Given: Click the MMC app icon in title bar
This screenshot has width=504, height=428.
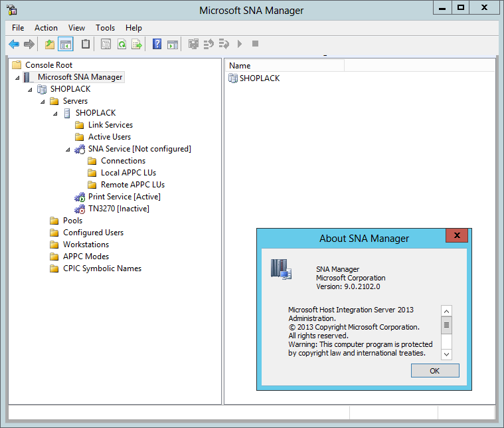Looking at the screenshot, I should [12, 10].
